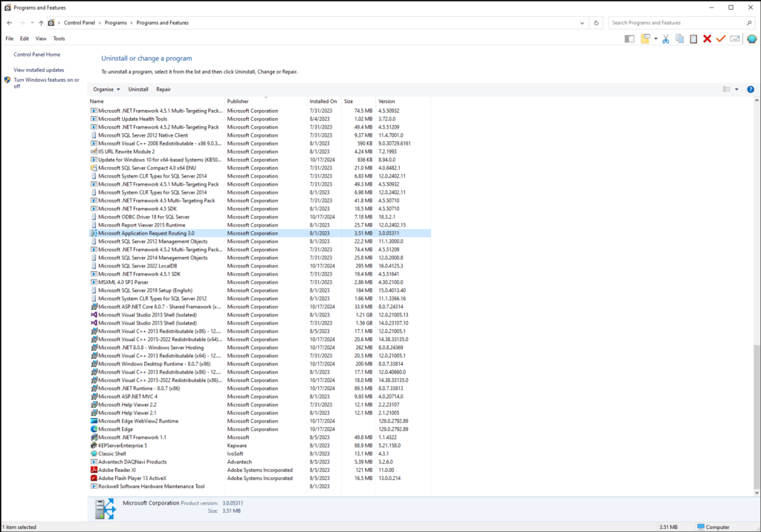
Task: Click the scroll down arrow of the list
Action: pos(757,493)
